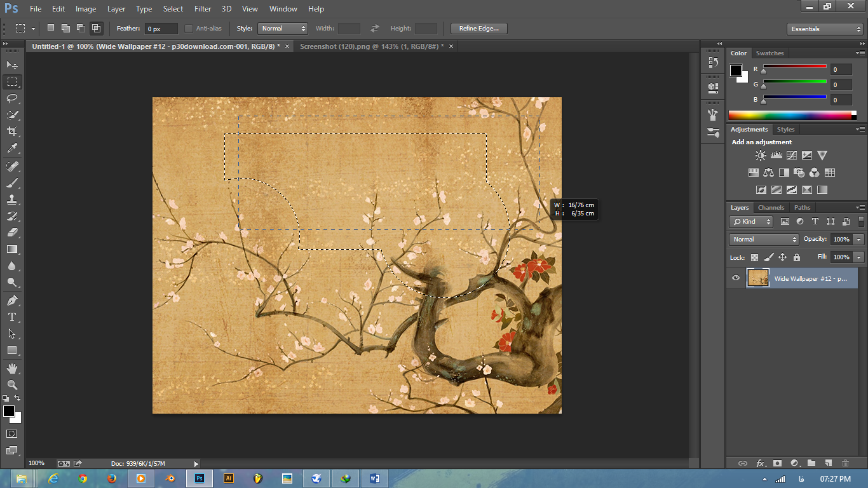Click the Subtract from selection icon
Image resolution: width=868 pixels, height=488 pixels.
pyautogui.click(x=81, y=28)
